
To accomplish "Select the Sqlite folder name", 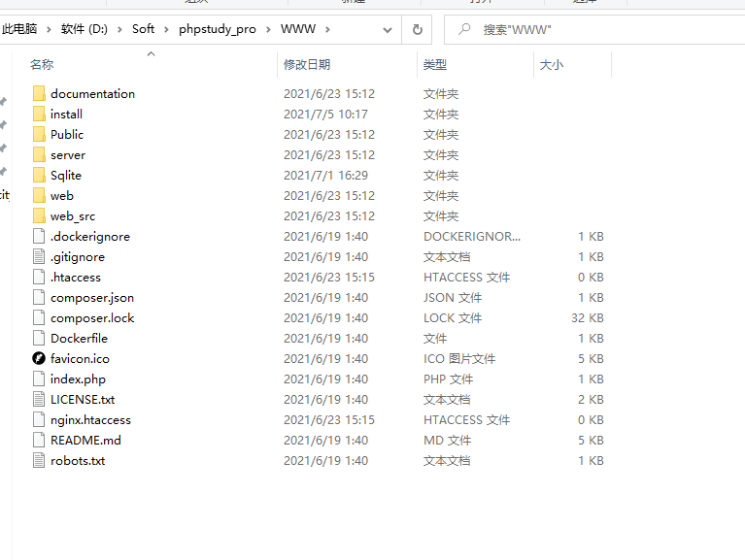I will (x=66, y=175).
